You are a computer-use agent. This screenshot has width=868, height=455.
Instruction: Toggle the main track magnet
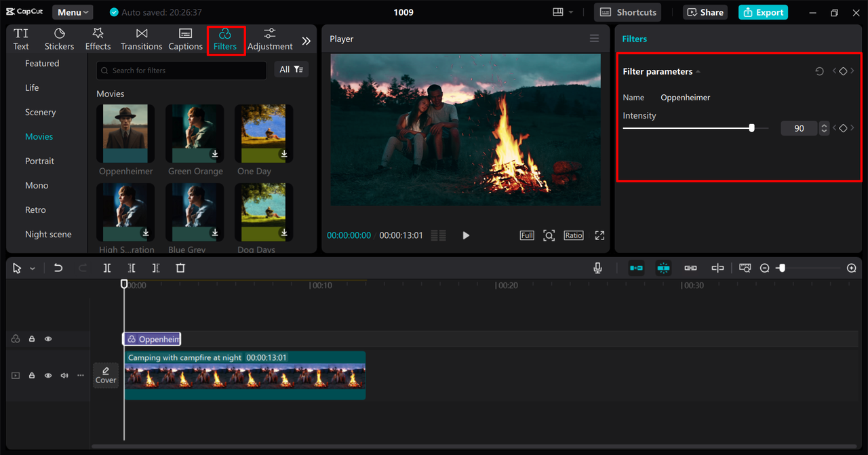636,268
